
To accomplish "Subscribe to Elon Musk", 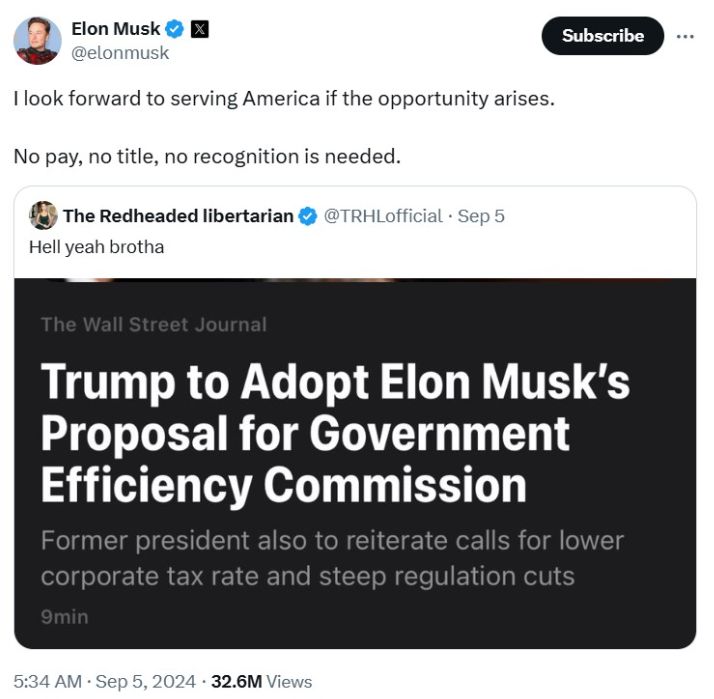I will [x=602, y=36].
